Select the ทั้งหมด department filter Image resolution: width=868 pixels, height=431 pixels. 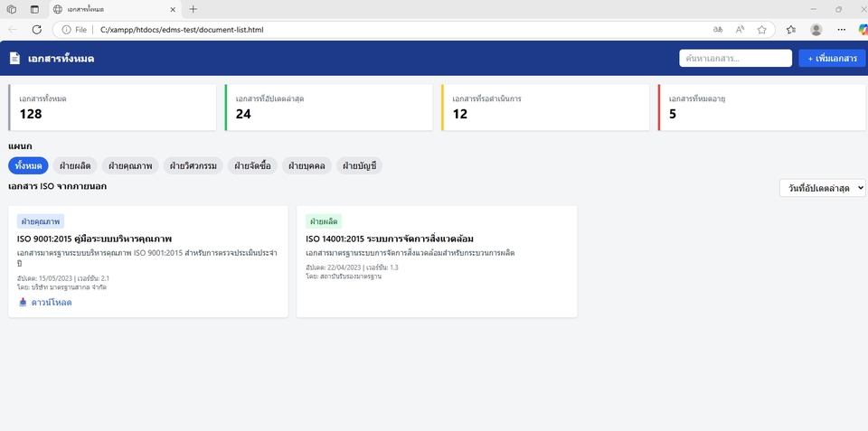pyautogui.click(x=28, y=165)
